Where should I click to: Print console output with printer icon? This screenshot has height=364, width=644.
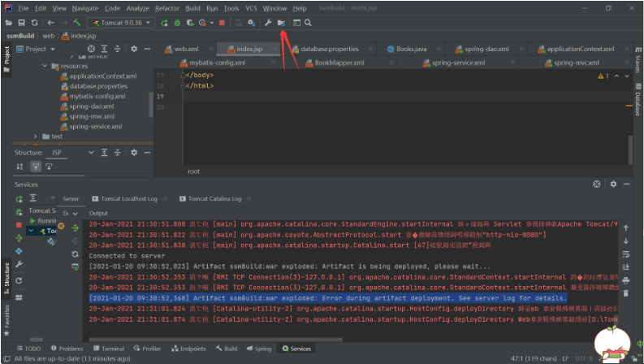coord(626,280)
